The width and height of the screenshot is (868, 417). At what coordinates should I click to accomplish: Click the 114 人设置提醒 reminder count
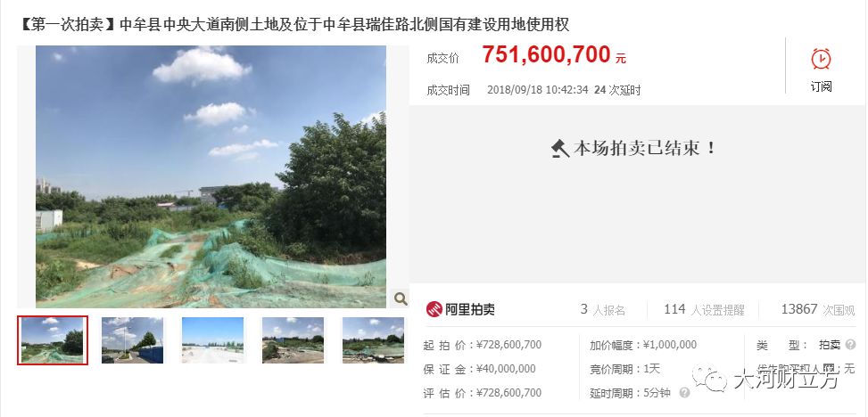(704, 310)
